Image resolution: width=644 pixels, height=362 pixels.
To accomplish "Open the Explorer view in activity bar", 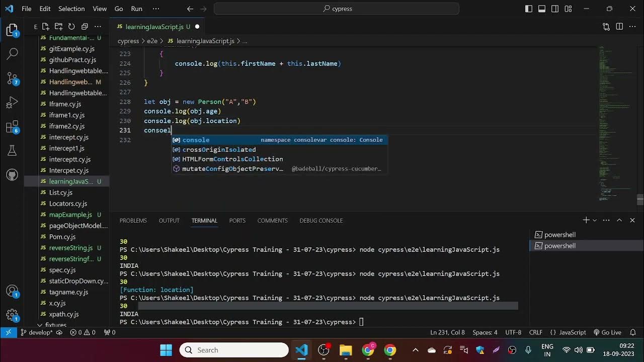I will 12,30.
